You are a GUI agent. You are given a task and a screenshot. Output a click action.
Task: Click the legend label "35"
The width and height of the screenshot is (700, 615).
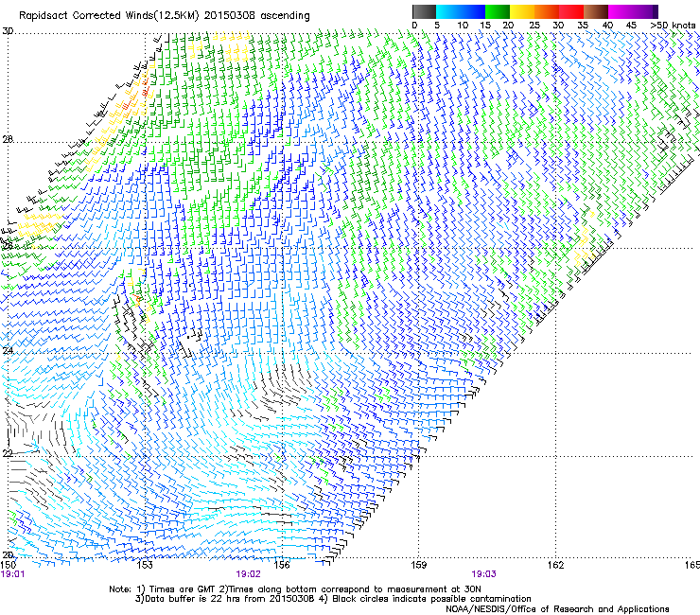point(583,25)
